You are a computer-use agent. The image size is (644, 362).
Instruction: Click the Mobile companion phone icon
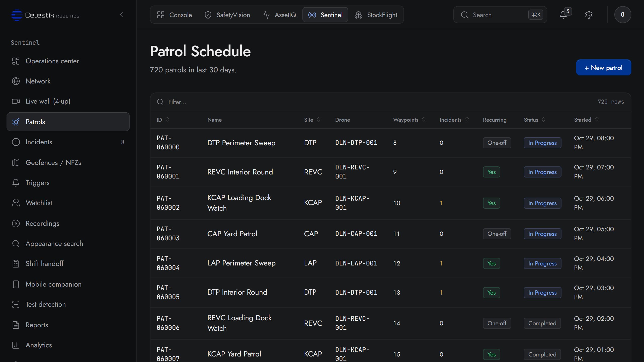16,284
